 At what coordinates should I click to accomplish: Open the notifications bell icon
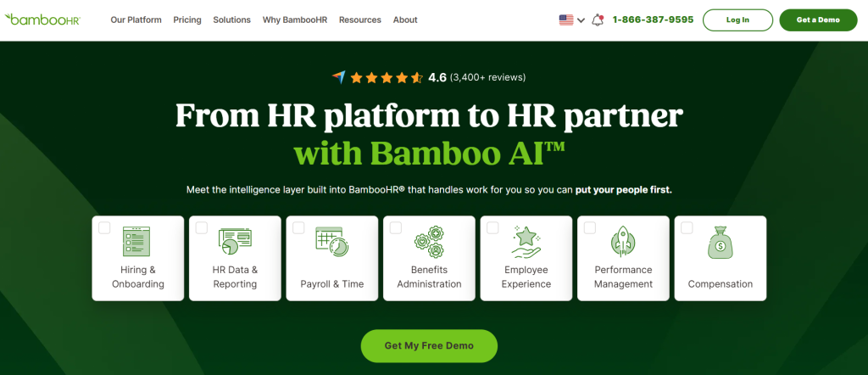pyautogui.click(x=598, y=20)
